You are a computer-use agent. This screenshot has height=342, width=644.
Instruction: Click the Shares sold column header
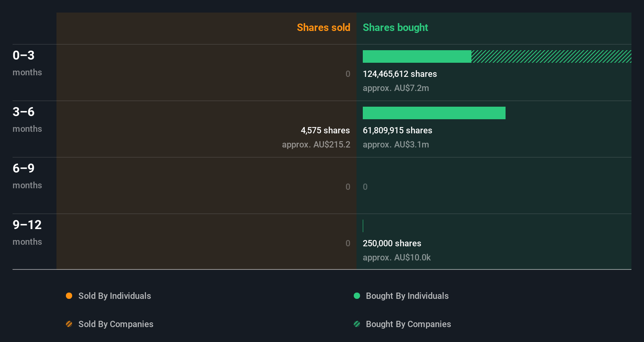click(x=324, y=27)
